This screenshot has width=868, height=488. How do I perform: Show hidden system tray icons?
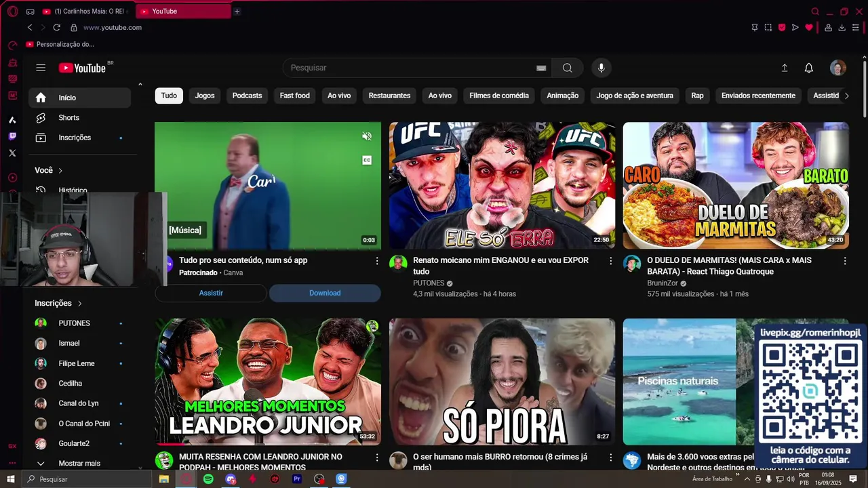coord(747,479)
